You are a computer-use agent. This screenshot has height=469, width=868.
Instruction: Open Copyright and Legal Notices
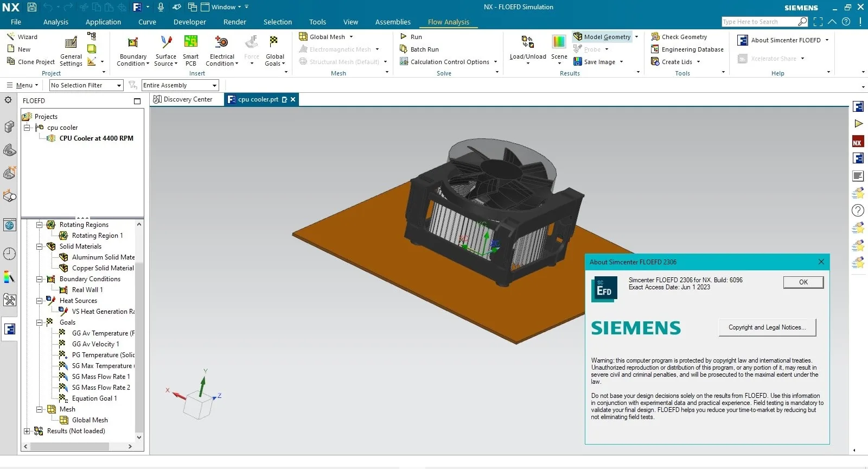tap(767, 327)
